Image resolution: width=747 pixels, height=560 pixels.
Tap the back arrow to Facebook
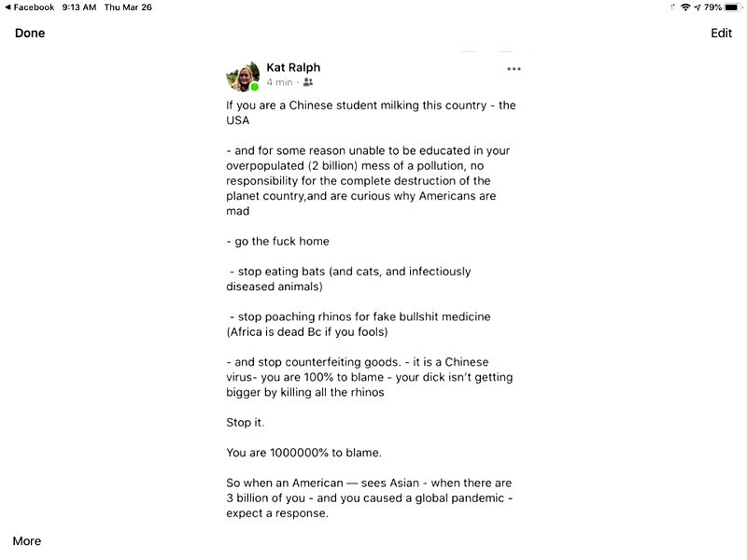[7, 7]
